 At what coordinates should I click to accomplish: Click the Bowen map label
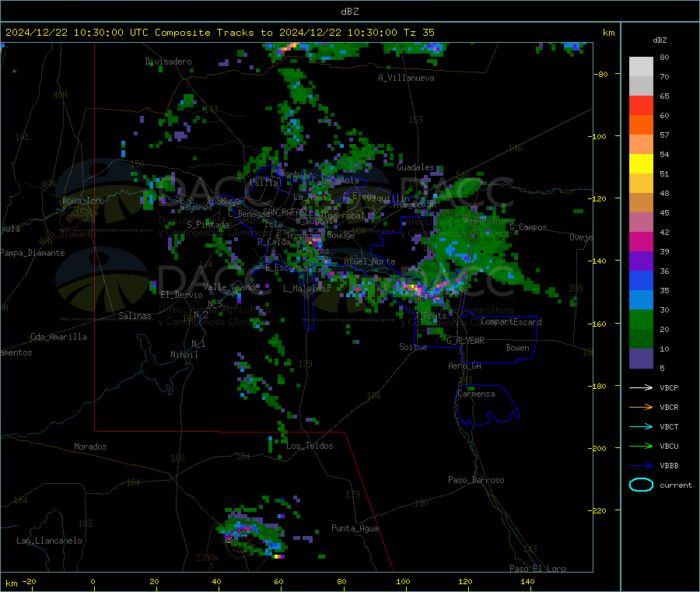click(x=517, y=348)
